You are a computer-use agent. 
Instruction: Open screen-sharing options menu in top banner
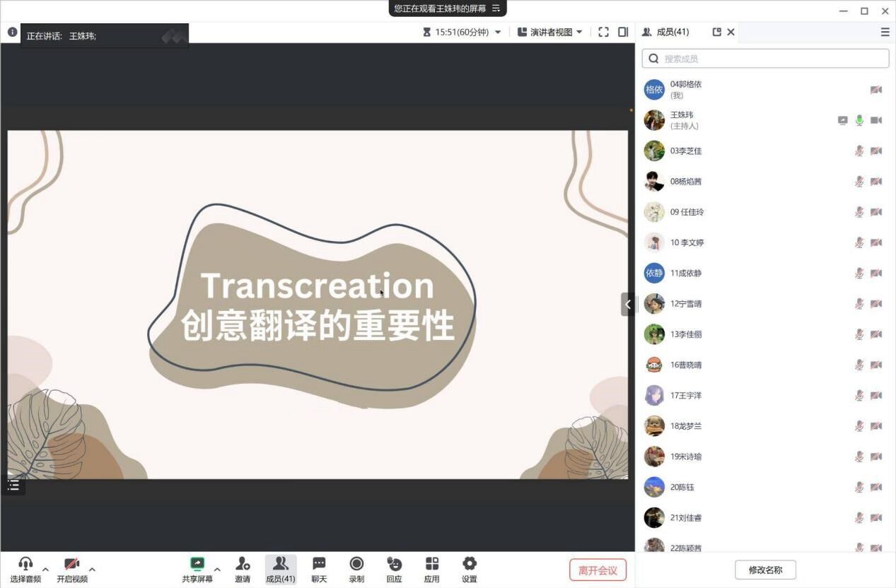tap(496, 8)
